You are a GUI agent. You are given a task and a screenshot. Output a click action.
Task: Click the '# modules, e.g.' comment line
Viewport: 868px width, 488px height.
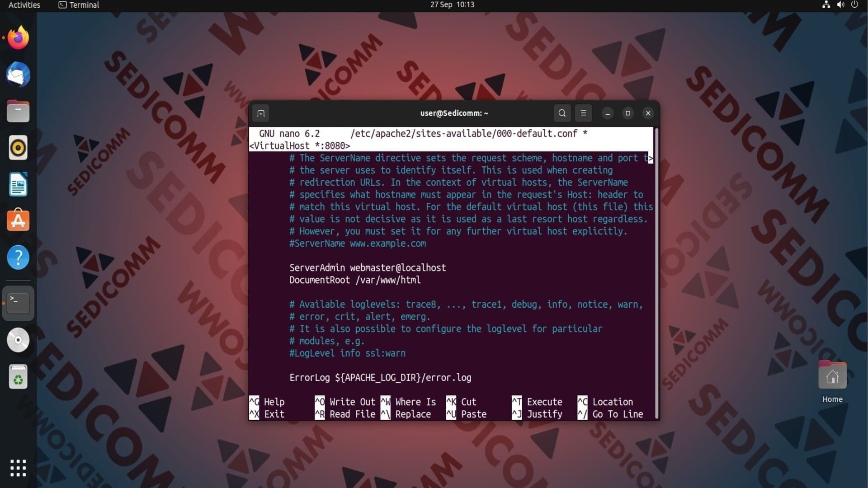327,341
